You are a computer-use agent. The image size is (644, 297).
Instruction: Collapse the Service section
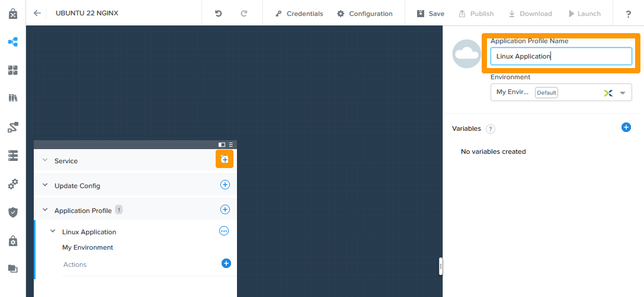pyautogui.click(x=44, y=160)
